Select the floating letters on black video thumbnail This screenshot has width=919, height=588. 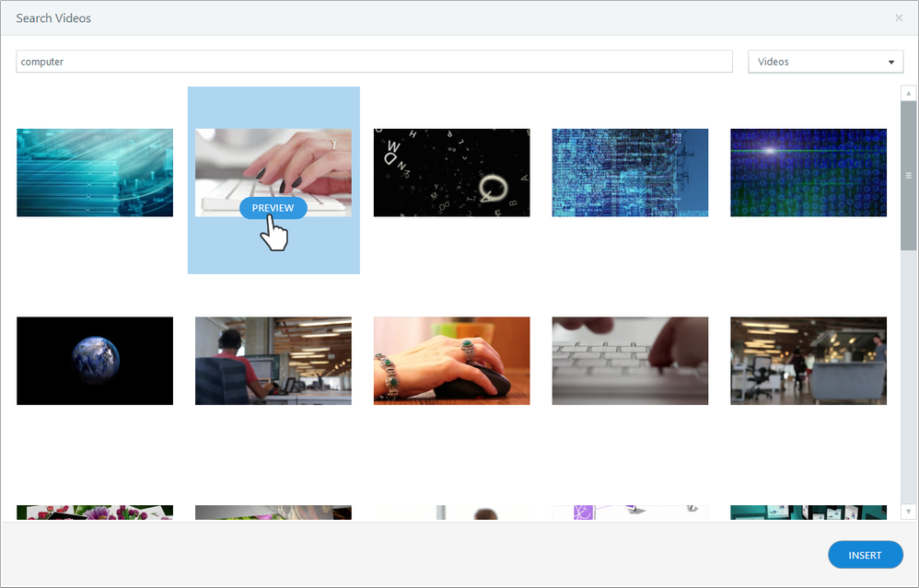coord(452,173)
